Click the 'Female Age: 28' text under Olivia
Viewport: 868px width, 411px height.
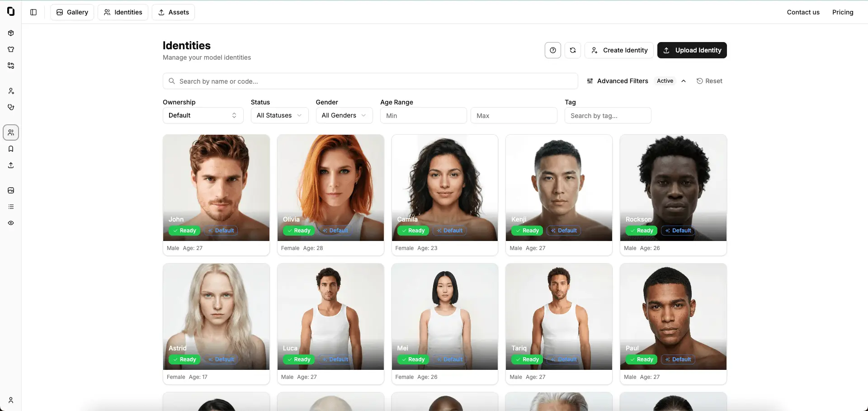(x=302, y=248)
